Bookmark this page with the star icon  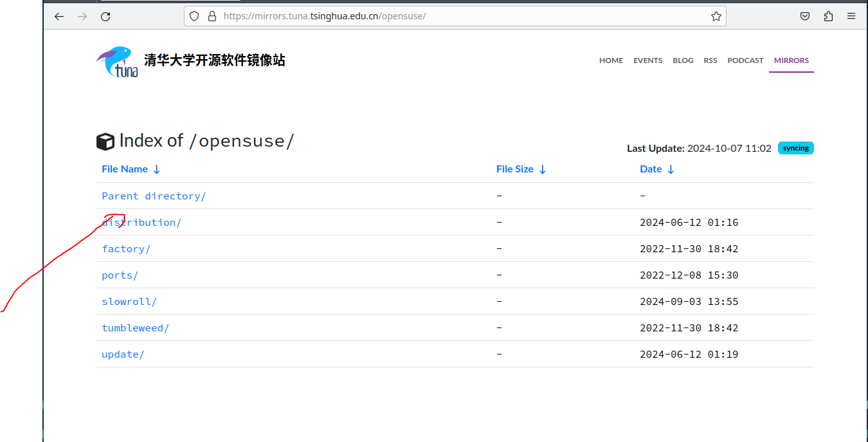pos(716,16)
